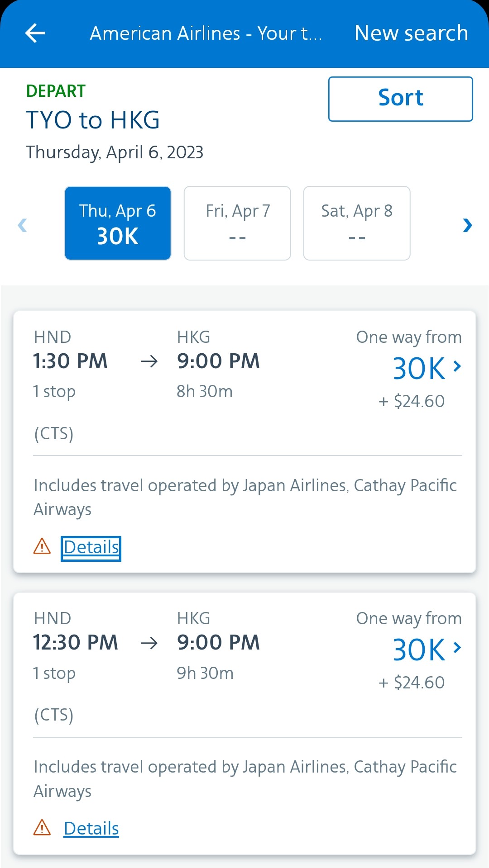Screen dimensions: 489x868
Task: Select the 9h 30m duration flight
Action: click(205, 674)
